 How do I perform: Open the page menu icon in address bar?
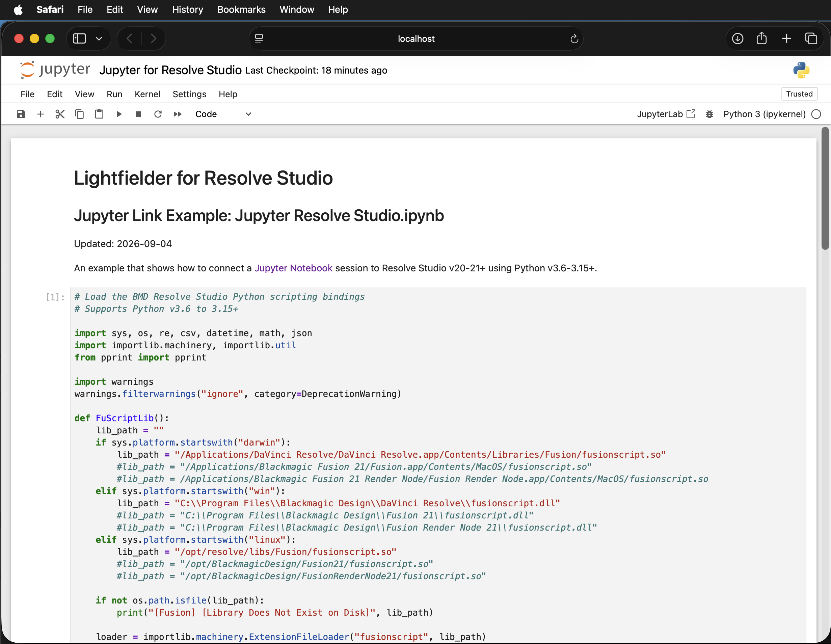[259, 38]
